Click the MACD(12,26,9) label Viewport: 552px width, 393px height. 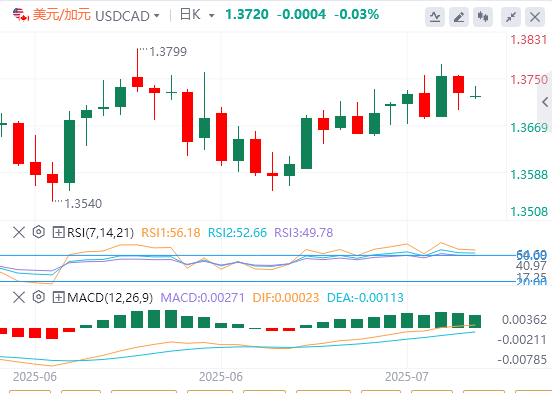coord(110,298)
